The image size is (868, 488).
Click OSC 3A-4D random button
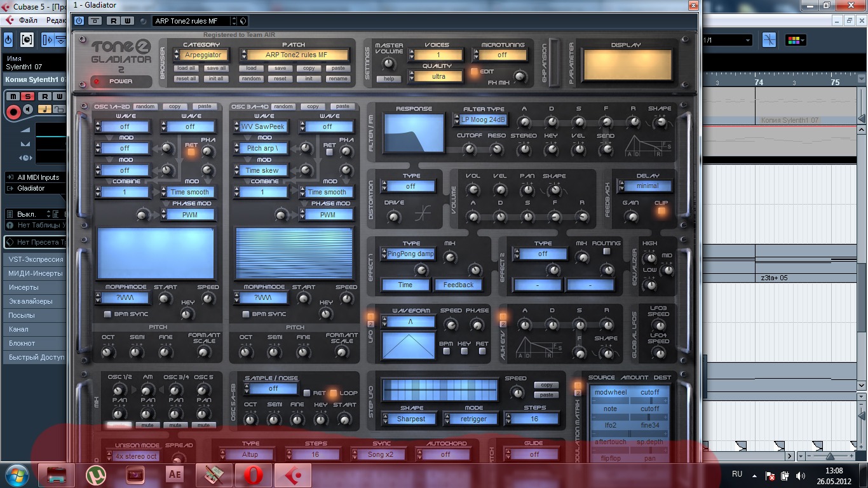pos(283,106)
